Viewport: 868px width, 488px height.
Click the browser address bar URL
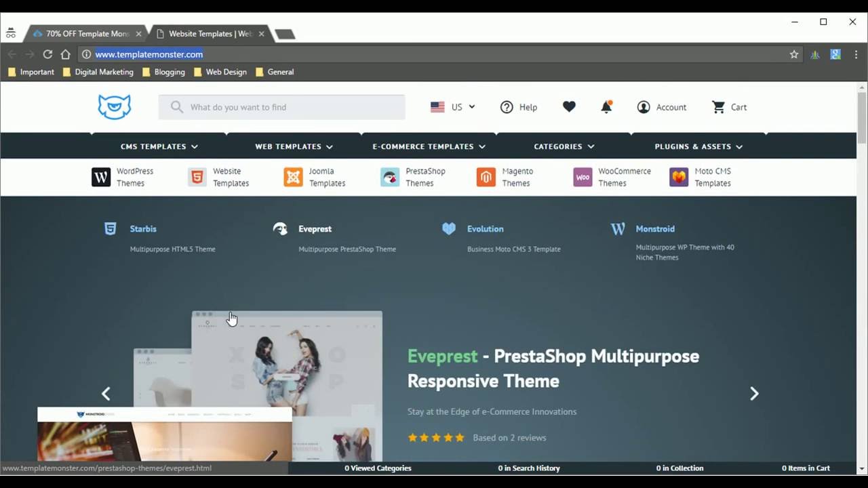[149, 54]
